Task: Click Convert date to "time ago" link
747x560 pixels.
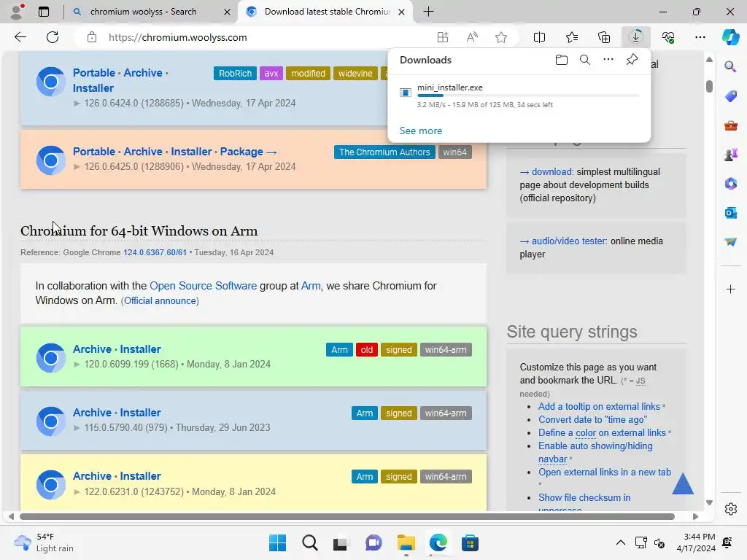Action: point(592,419)
